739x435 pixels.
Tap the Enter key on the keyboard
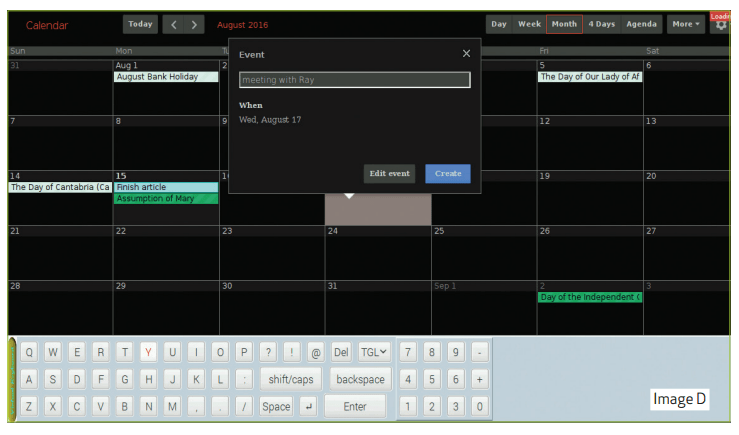pyautogui.click(x=355, y=406)
